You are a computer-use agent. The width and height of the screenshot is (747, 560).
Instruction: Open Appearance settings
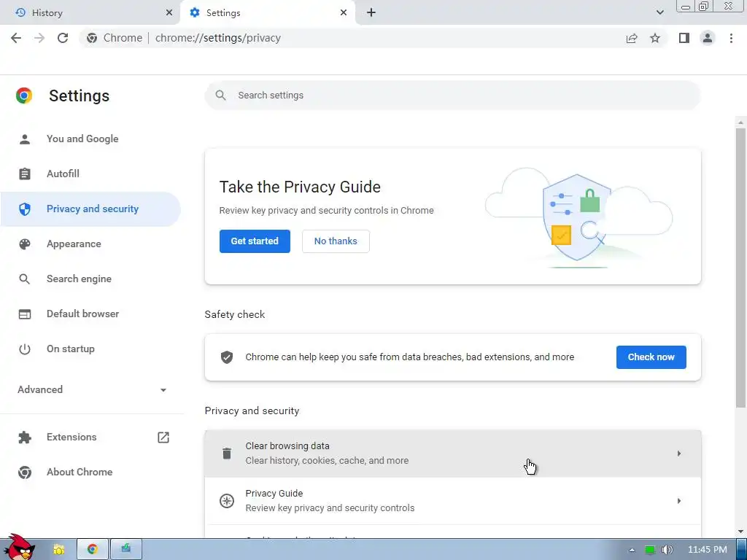click(x=90, y=244)
